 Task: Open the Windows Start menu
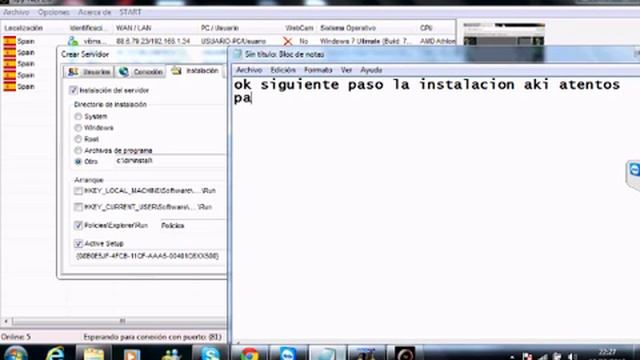tap(16, 353)
